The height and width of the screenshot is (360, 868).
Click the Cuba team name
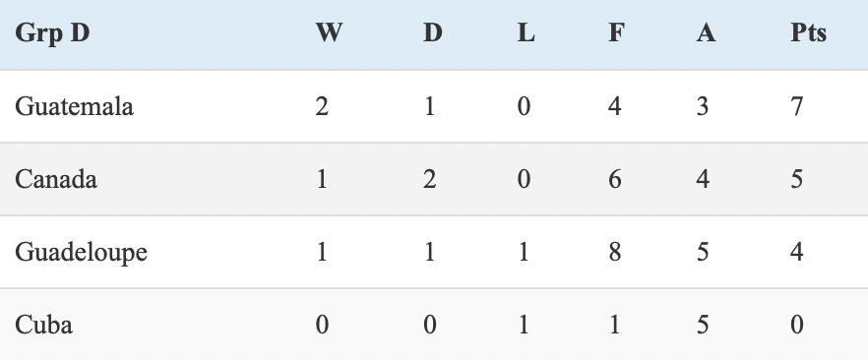coord(43,325)
